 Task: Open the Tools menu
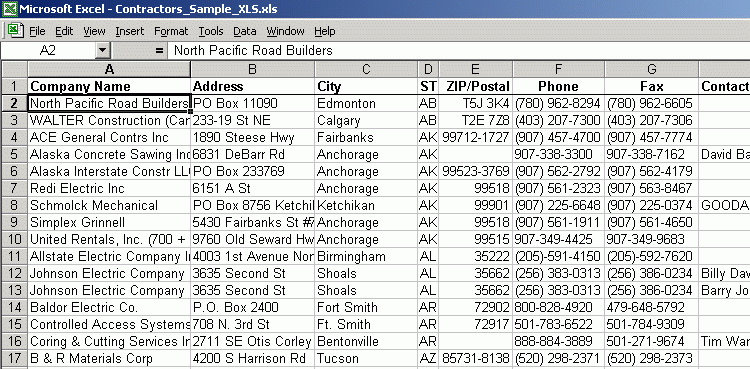[211, 31]
